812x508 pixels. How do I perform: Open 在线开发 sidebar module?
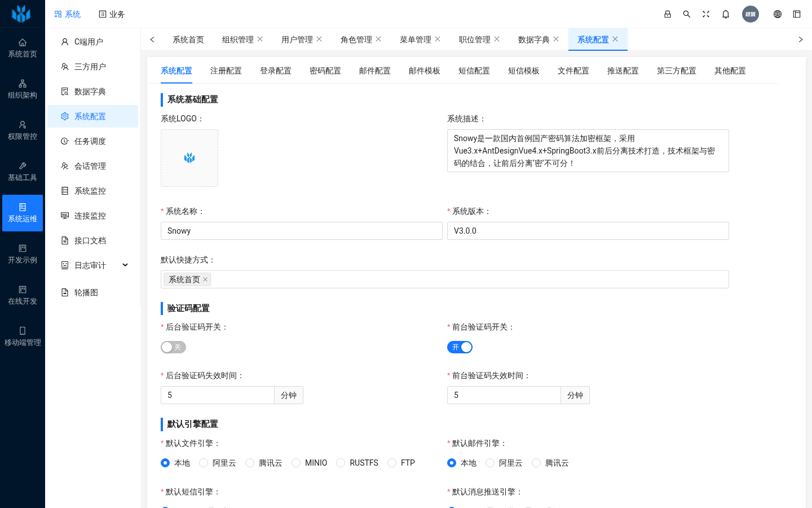click(x=23, y=295)
